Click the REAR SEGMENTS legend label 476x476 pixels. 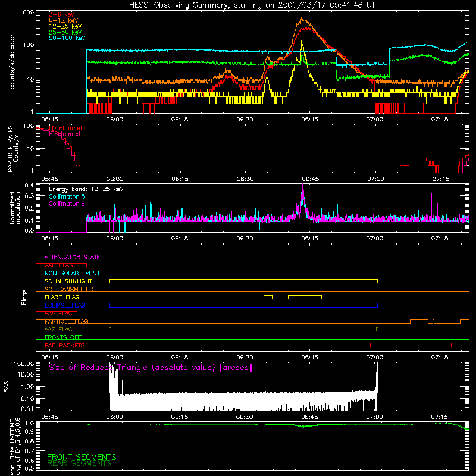(79, 463)
